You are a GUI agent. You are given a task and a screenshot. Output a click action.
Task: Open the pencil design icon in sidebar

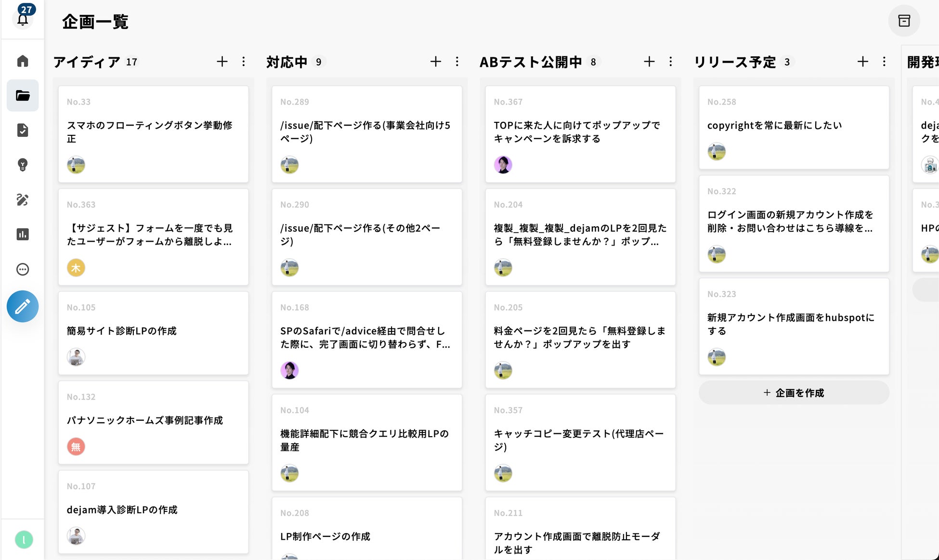coord(23,199)
